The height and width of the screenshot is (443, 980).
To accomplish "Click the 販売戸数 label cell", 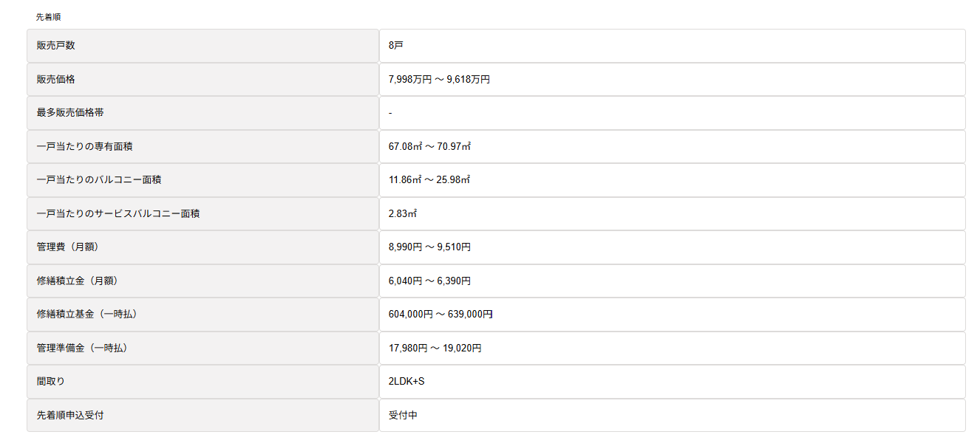I will [x=203, y=46].
